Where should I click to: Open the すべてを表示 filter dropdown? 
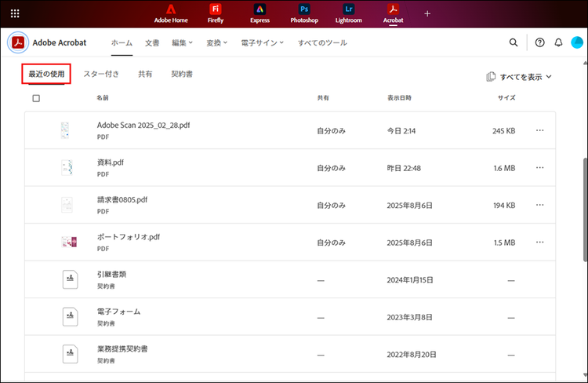point(519,77)
